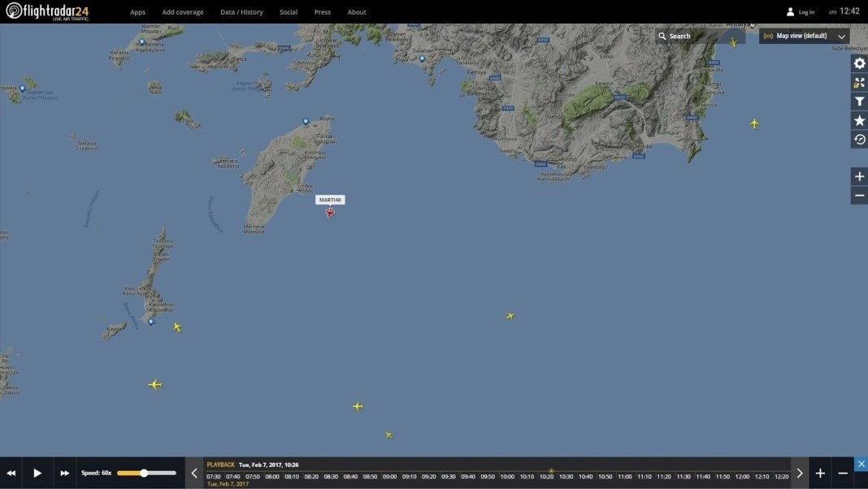Click the Flightradar24 logo
The height and width of the screenshot is (489, 868).
[x=47, y=11]
